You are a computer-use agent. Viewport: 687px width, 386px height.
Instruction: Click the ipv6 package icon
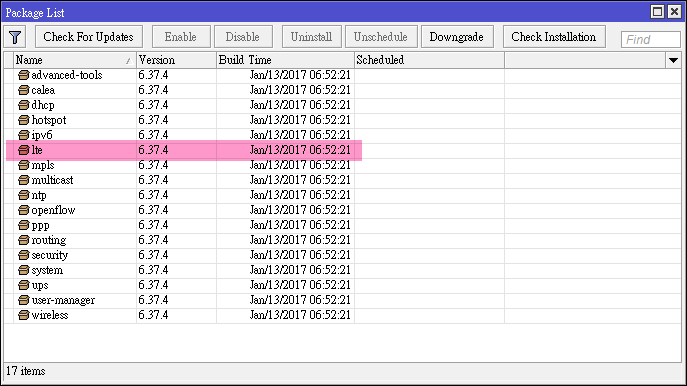point(24,135)
